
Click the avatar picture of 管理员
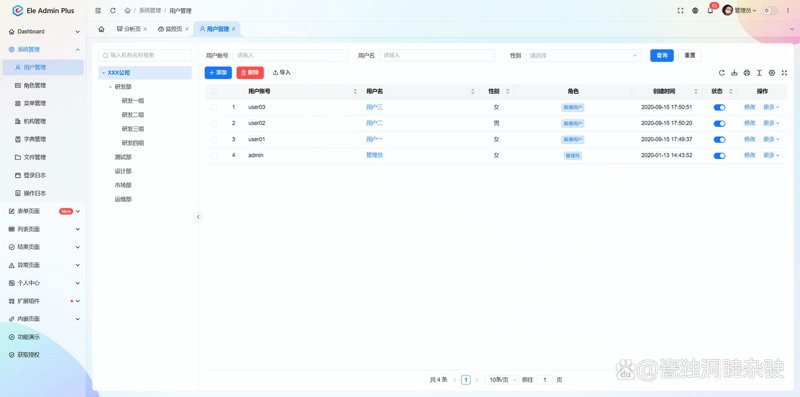pyautogui.click(x=728, y=11)
